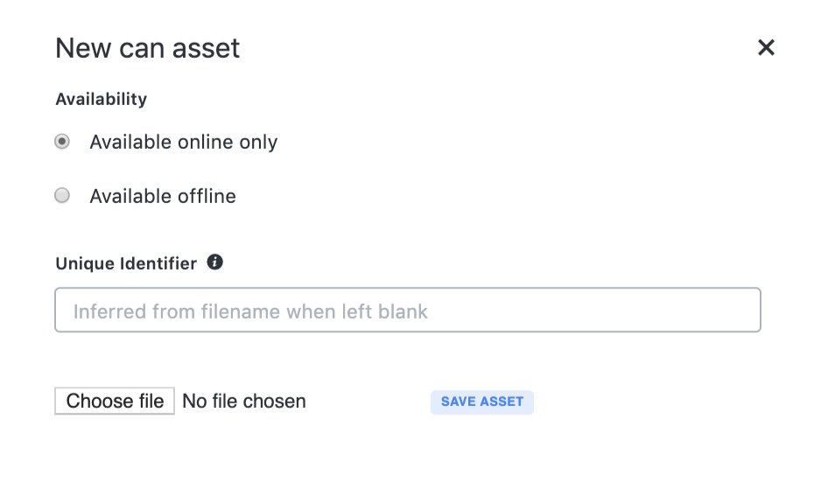Tap the circular info symbol near the input label
Viewport: 814px width, 504px height.
point(215,262)
